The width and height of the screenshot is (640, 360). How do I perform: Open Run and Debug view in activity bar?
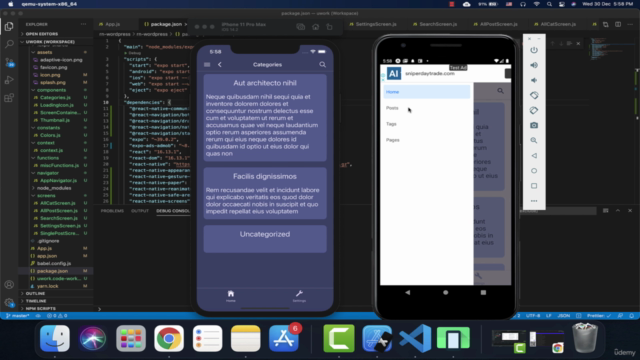9,80
